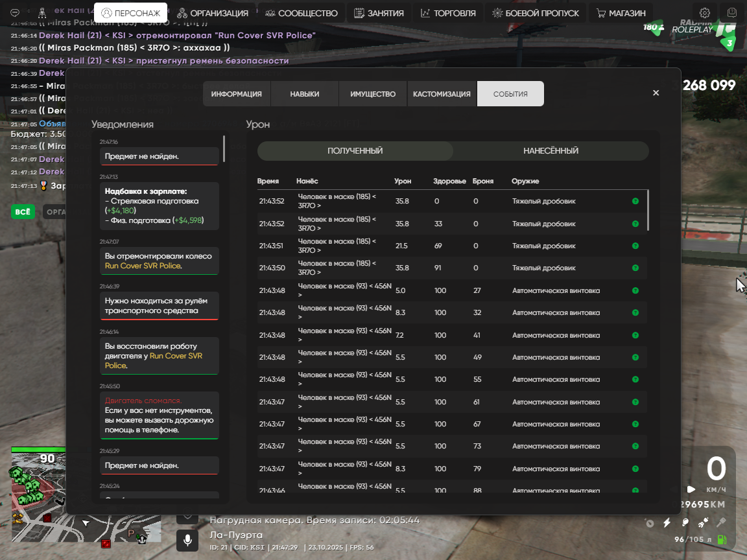Switch to the Имущество tab

[373, 94]
